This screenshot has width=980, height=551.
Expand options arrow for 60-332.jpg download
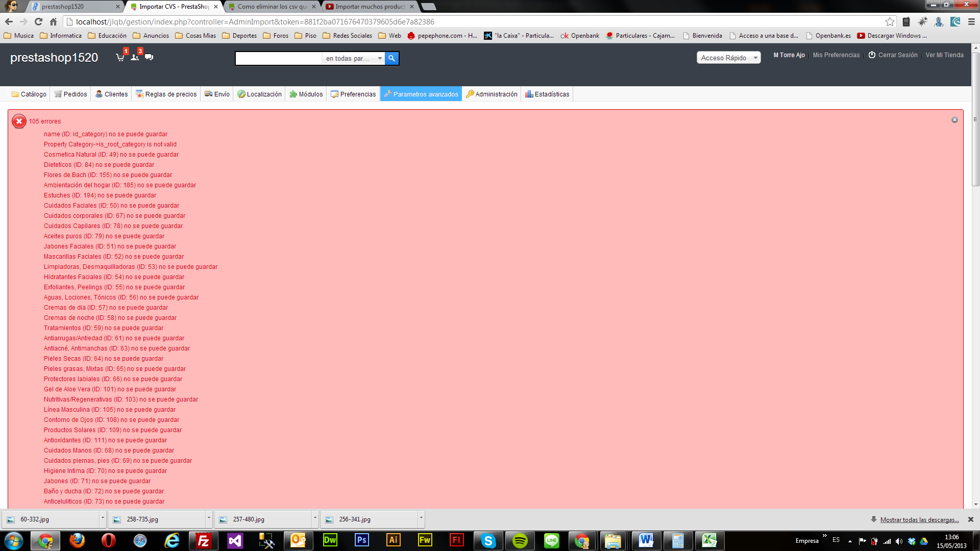click(103, 518)
